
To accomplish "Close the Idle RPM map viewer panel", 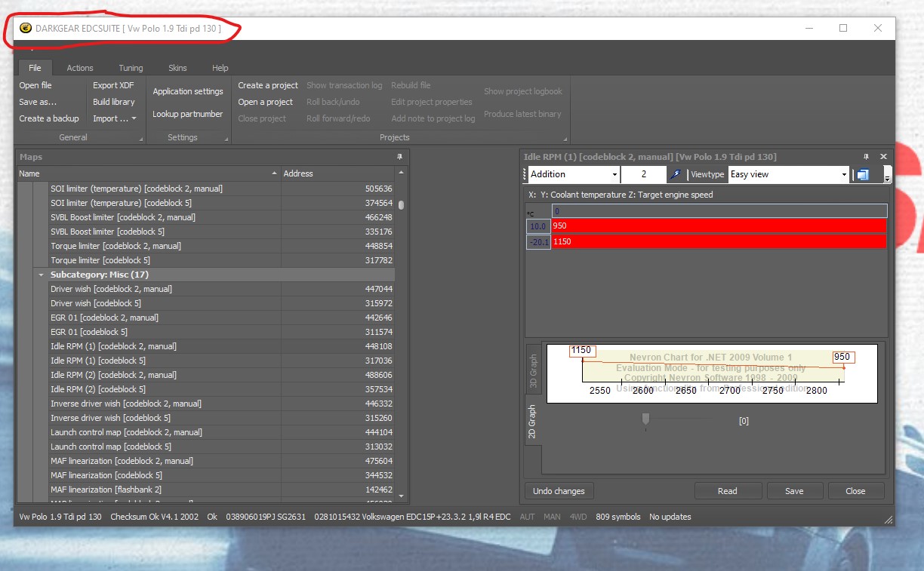I will (x=882, y=157).
